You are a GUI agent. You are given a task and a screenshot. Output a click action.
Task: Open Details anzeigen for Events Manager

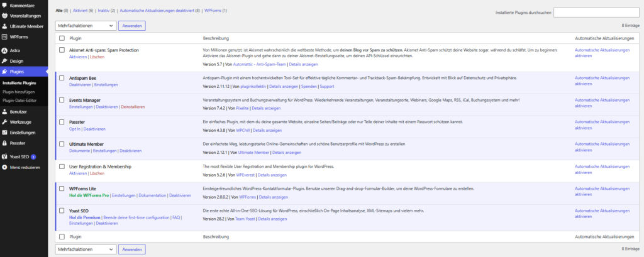coord(266,108)
